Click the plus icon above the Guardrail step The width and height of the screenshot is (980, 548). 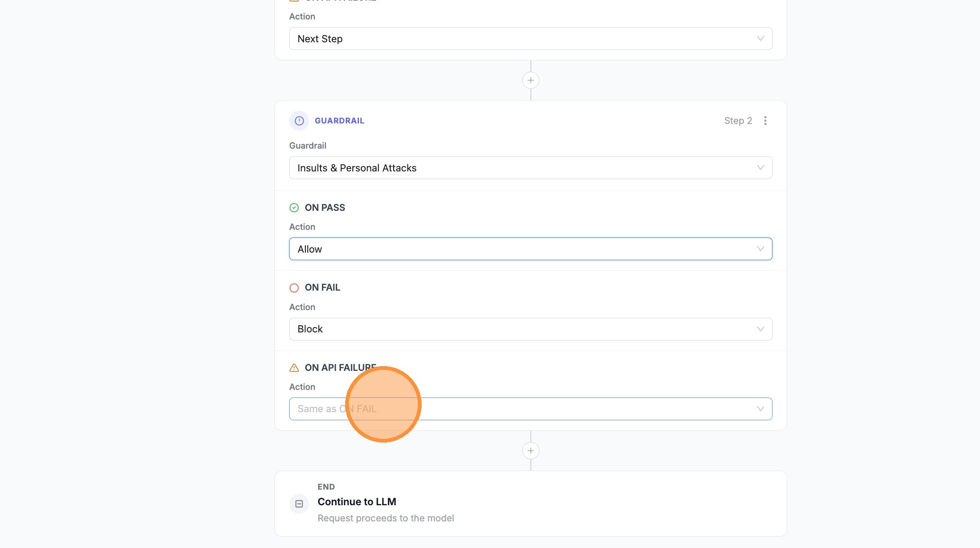530,80
